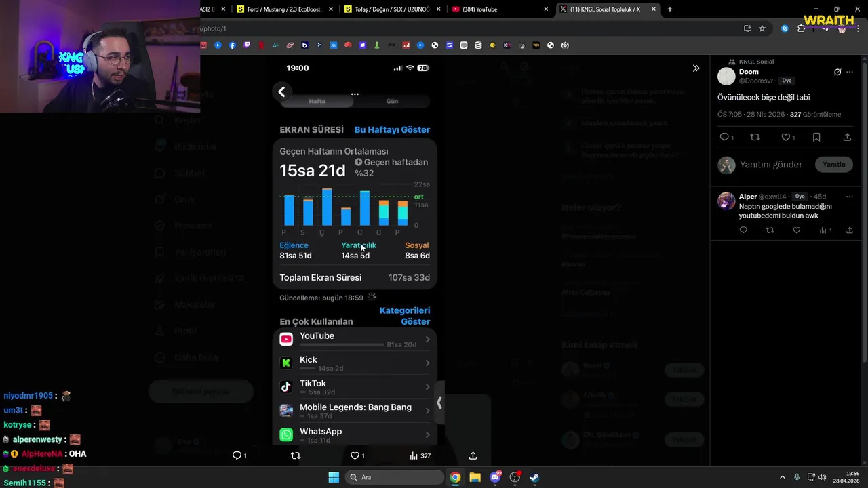Click the Twitch bookmark in the bookmarks bar
Viewport: 868px width, 488px height.
[x=247, y=45]
